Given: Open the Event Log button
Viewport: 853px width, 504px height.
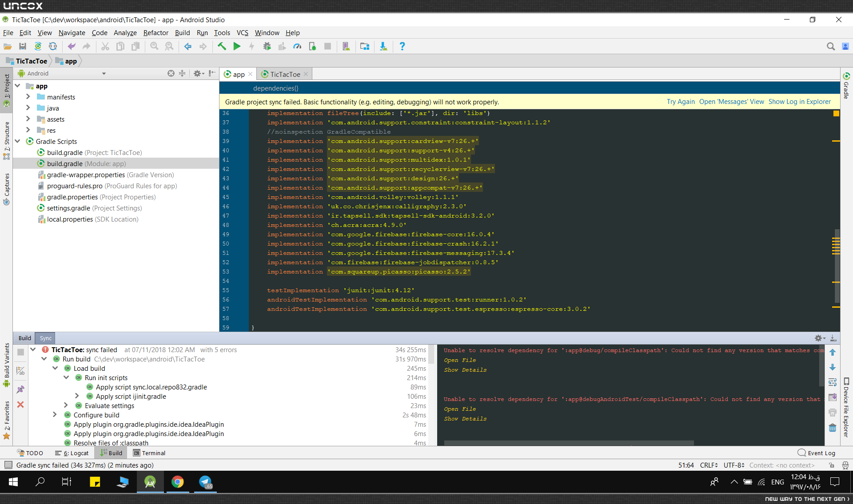Looking at the screenshot, I should (817, 453).
